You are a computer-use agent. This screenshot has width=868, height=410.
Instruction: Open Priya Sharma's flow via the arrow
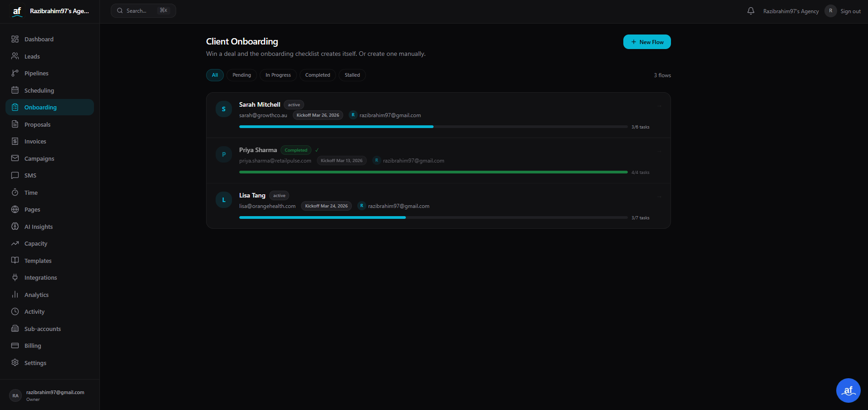tap(659, 152)
